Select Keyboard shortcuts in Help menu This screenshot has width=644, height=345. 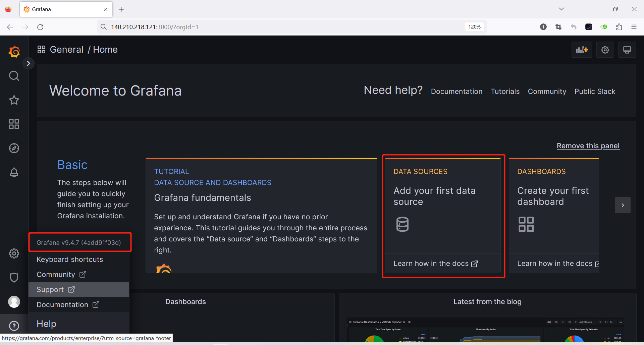pos(70,260)
